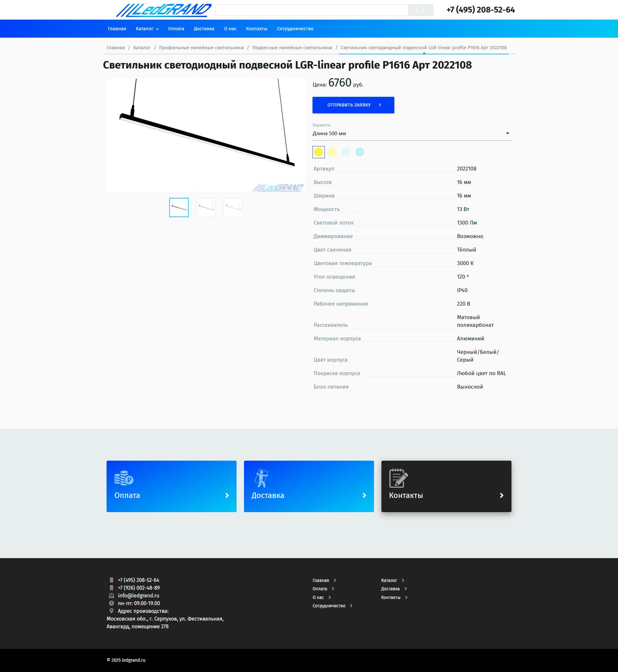Open Доставка in the top navigation
This screenshot has width=618, height=672.
coord(204,29)
